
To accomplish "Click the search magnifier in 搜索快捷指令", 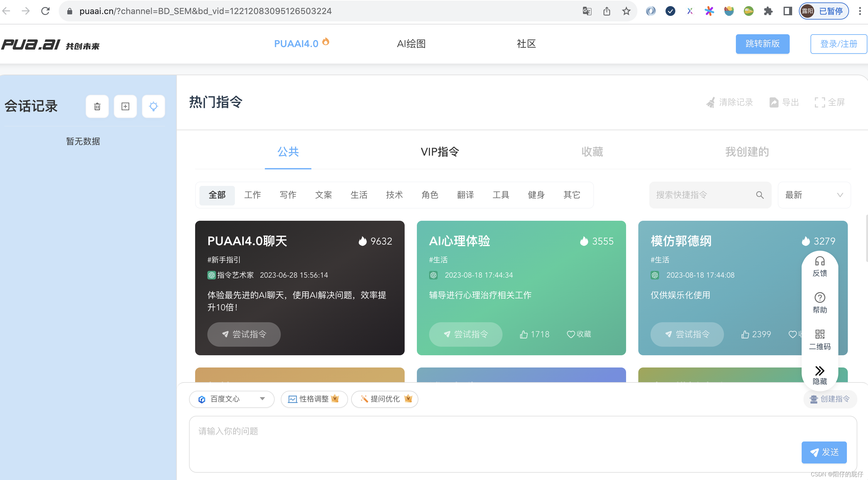I will click(759, 195).
